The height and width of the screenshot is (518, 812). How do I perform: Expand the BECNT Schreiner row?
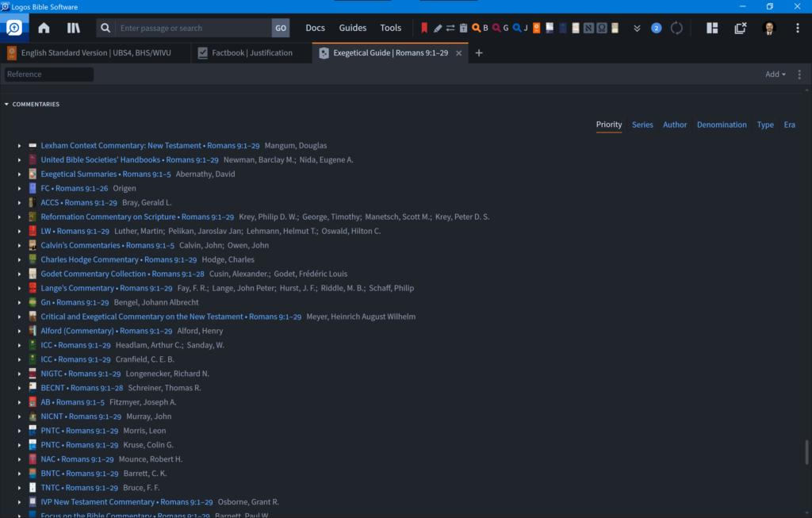pyautogui.click(x=19, y=388)
